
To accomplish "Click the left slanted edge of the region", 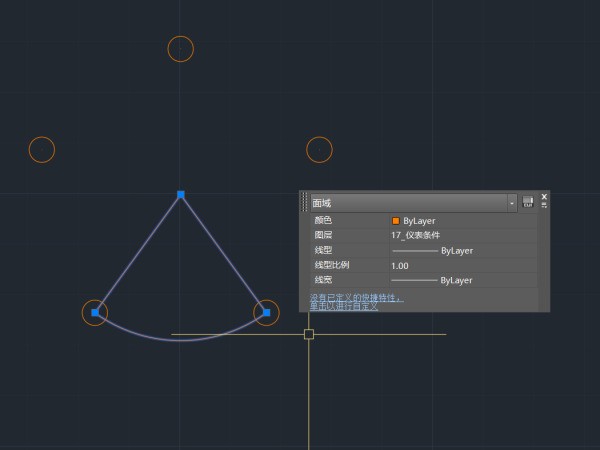I will 138,254.
